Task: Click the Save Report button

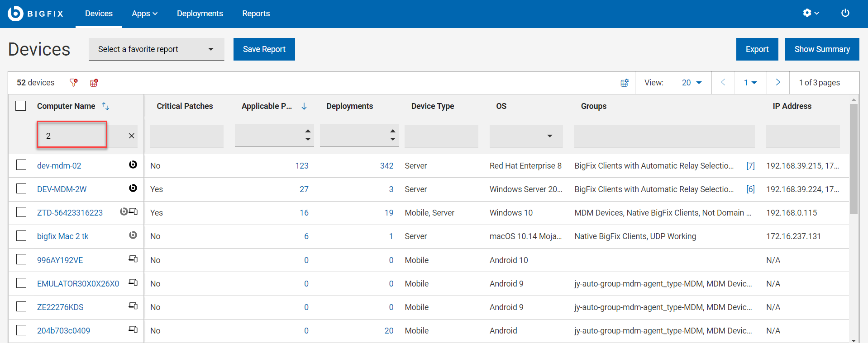Action: pos(264,49)
